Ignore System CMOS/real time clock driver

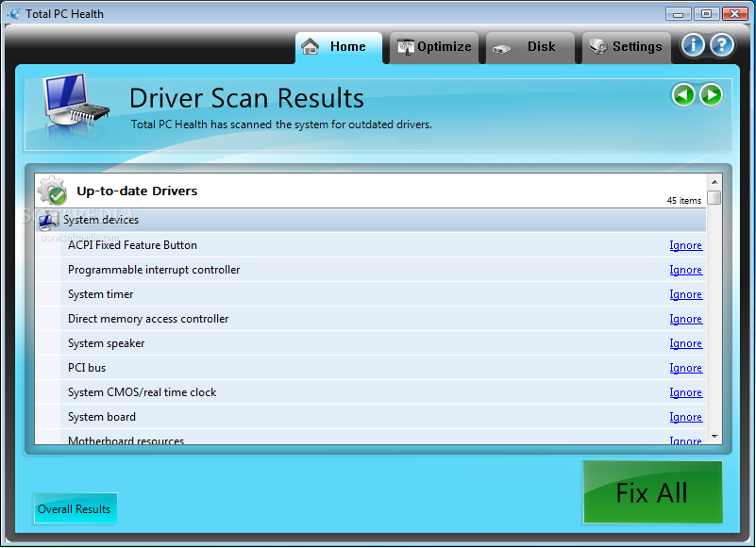point(685,392)
